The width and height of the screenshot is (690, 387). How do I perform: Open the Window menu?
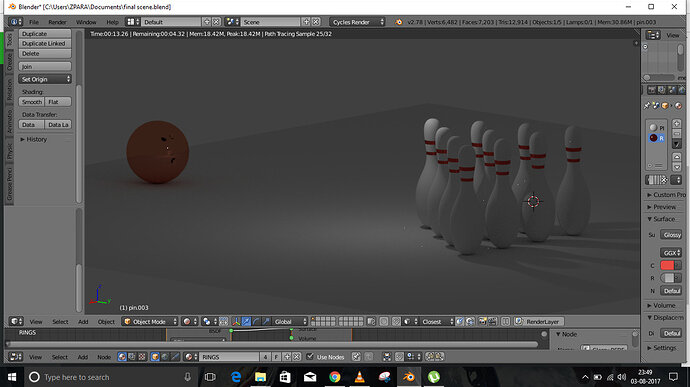86,22
